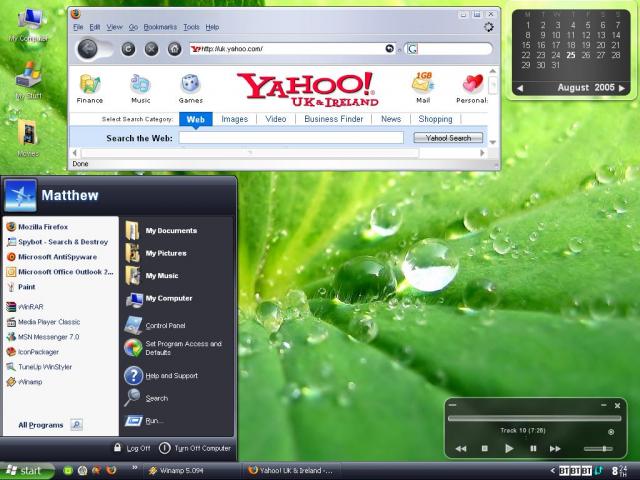Image resolution: width=640 pixels, height=480 pixels.
Task: Launch Paint from Start menu
Action: click(x=21, y=287)
